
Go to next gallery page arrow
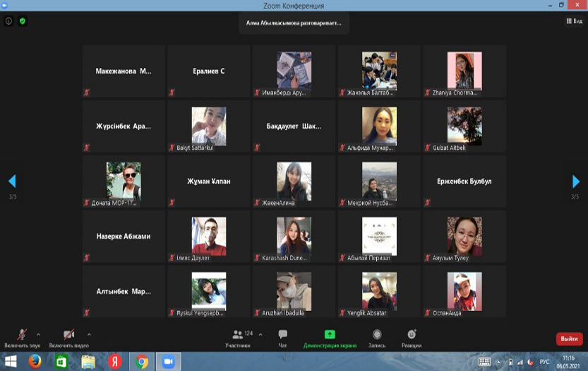[576, 182]
